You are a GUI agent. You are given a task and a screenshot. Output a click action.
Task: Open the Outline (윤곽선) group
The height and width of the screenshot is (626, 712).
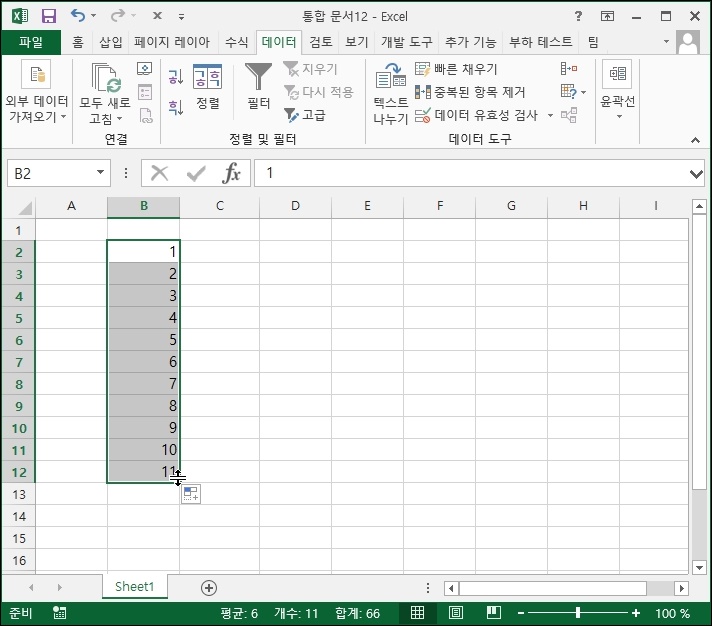pyautogui.click(x=618, y=90)
